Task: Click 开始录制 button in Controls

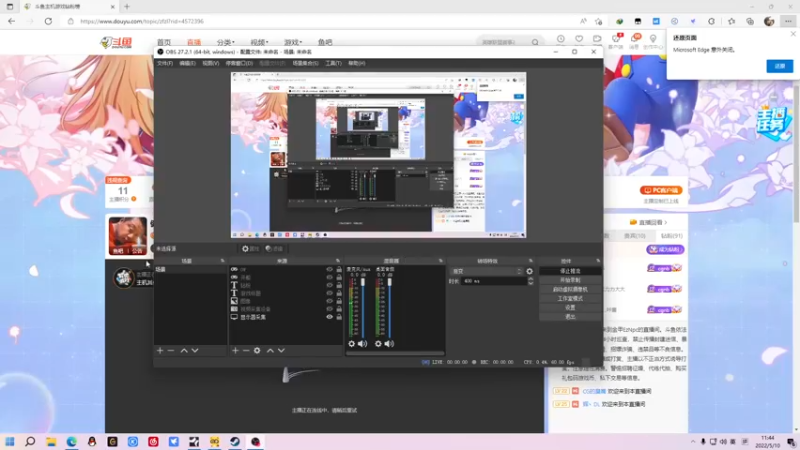Action: [x=570, y=280]
